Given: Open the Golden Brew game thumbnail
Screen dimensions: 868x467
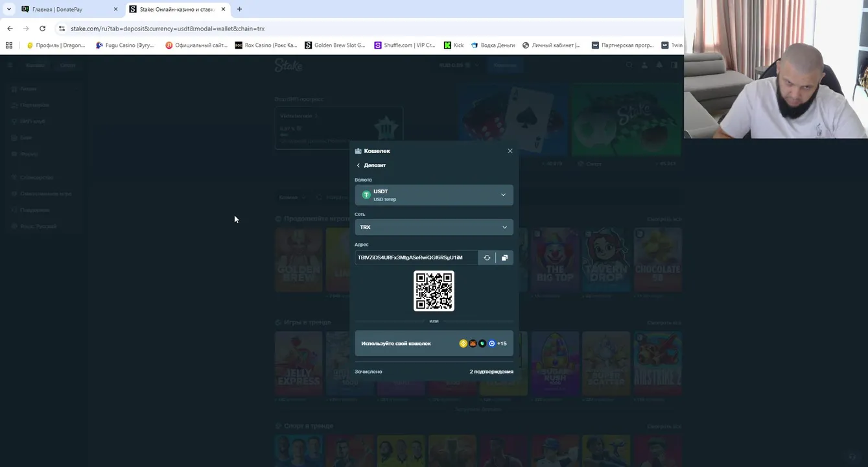Looking at the screenshot, I should [299, 259].
